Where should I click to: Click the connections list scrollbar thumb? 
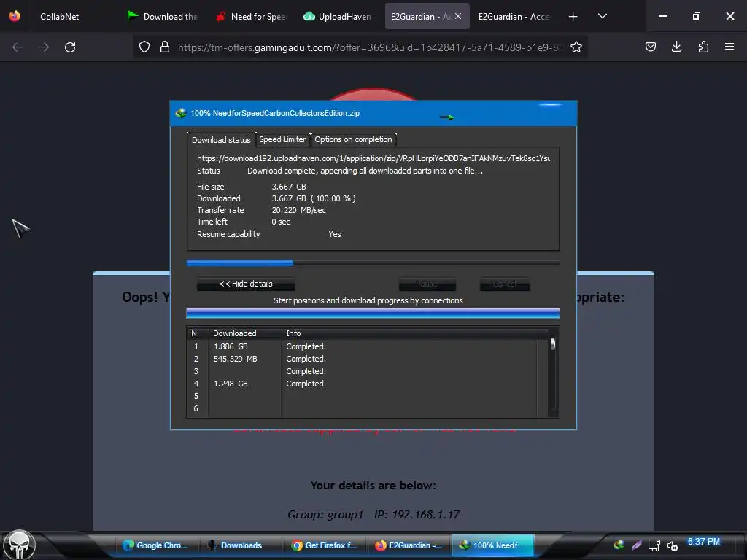coord(553,344)
